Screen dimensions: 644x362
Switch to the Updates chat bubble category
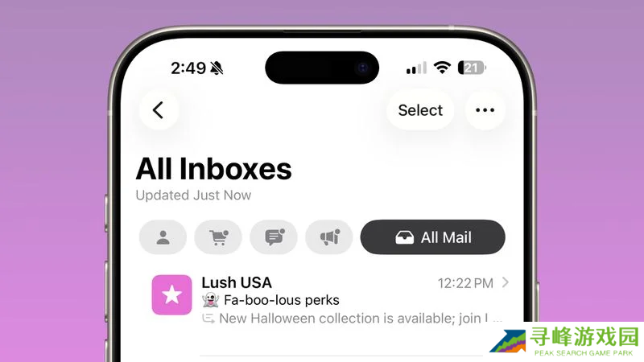pyautogui.click(x=274, y=237)
